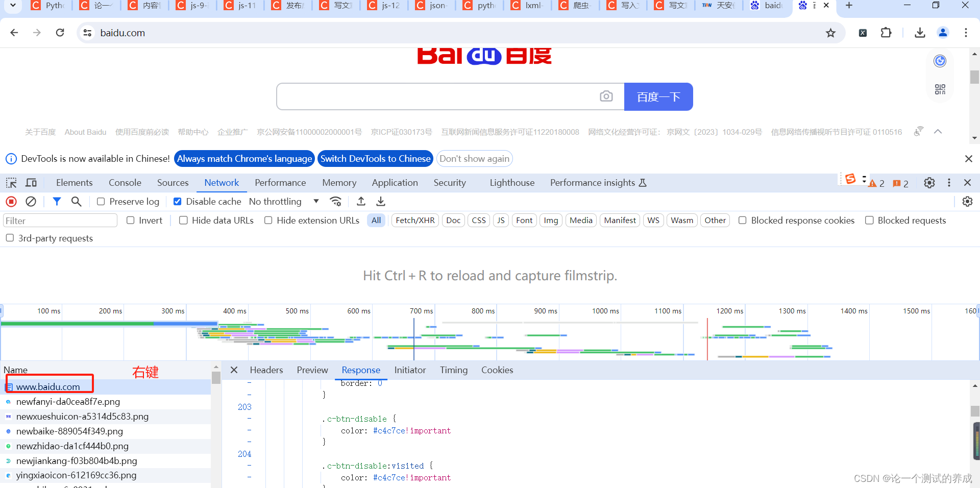Collapse Baidu footer with the chevron arrow
This screenshot has width=980, height=488.
(938, 132)
